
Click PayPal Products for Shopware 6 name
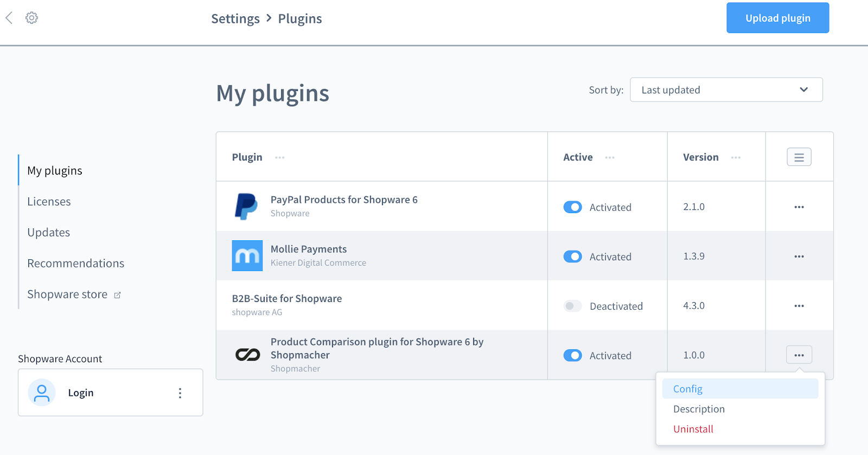pos(344,200)
